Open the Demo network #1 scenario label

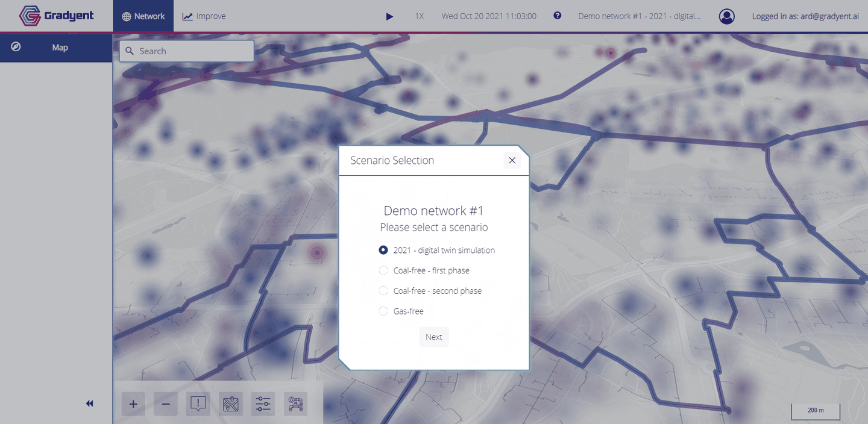pyautogui.click(x=640, y=16)
